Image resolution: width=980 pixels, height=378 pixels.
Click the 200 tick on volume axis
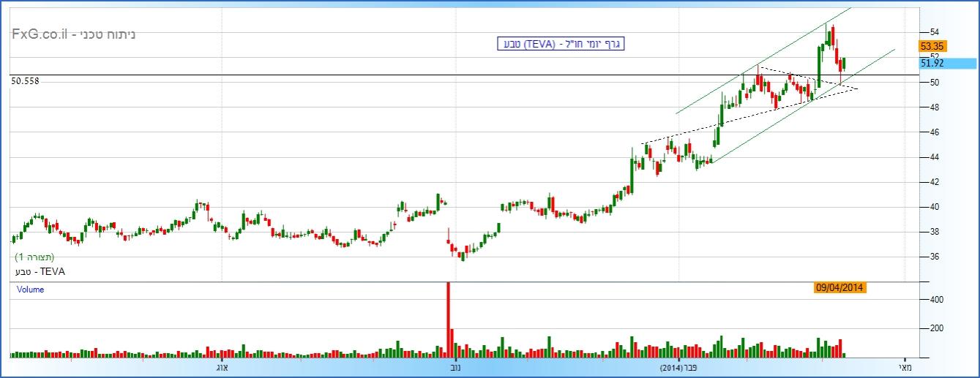tap(936, 329)
